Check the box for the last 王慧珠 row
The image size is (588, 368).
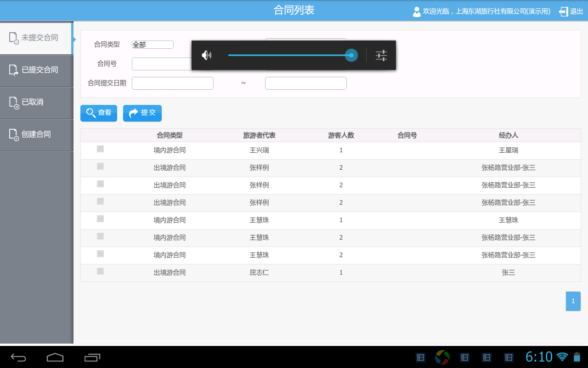(x=100, y=254)
